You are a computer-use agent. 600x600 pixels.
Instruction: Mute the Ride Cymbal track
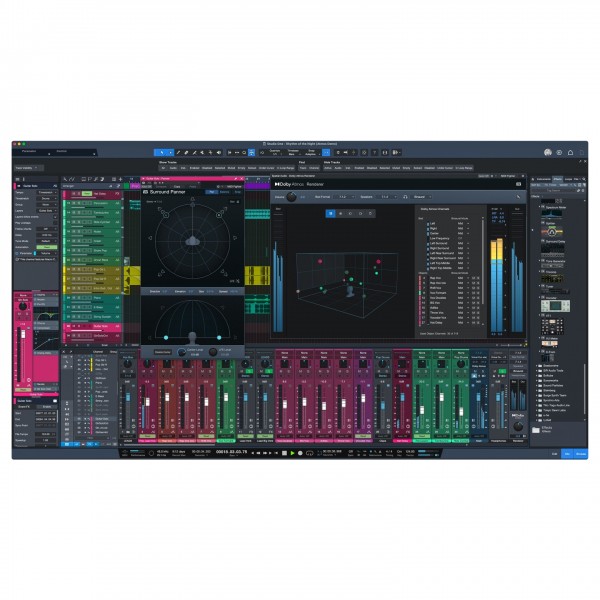coord(74,222)
